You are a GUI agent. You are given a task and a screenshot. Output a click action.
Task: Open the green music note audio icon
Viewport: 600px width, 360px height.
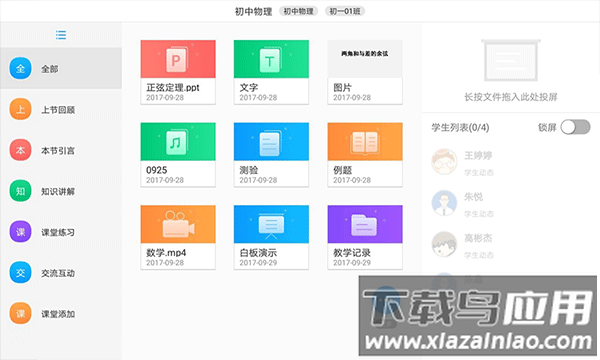coord(178,142)
